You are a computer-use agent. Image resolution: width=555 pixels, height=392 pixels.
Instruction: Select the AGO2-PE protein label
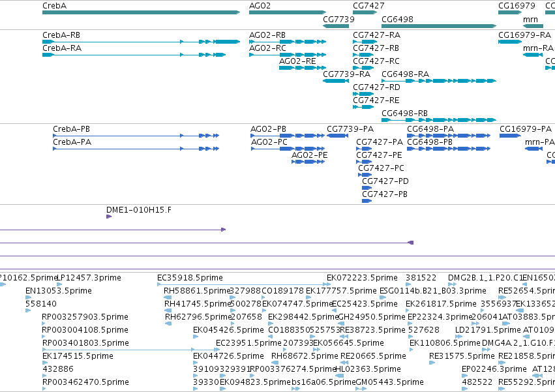(x=309, y=155)
